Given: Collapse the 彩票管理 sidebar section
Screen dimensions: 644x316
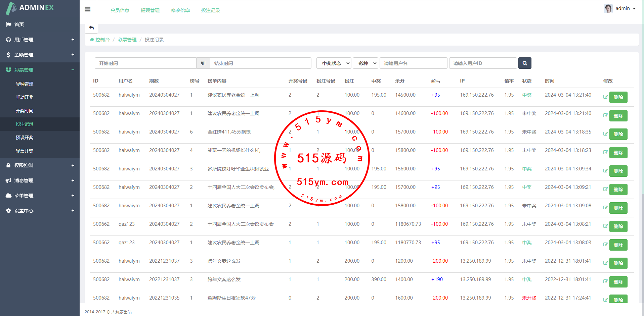Looking at the screenshot, I should (x=40, y=70).
